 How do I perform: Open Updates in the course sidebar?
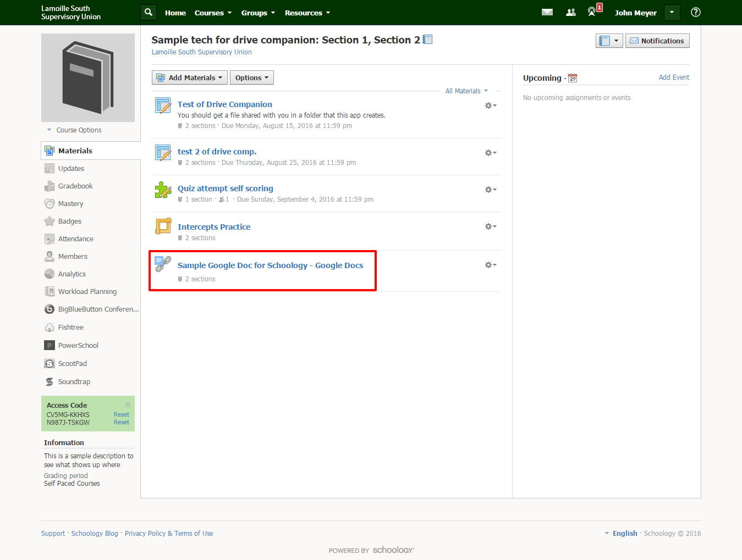71,169
